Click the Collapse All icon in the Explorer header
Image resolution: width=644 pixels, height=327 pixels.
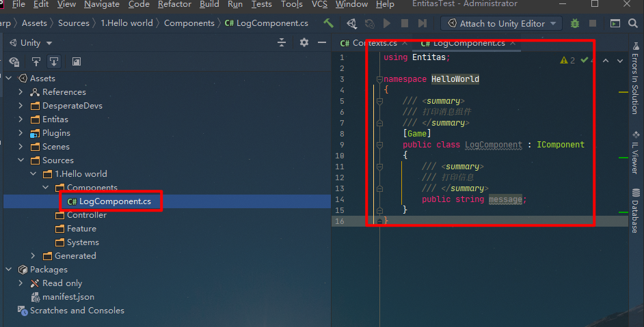[x=282, y=42]
